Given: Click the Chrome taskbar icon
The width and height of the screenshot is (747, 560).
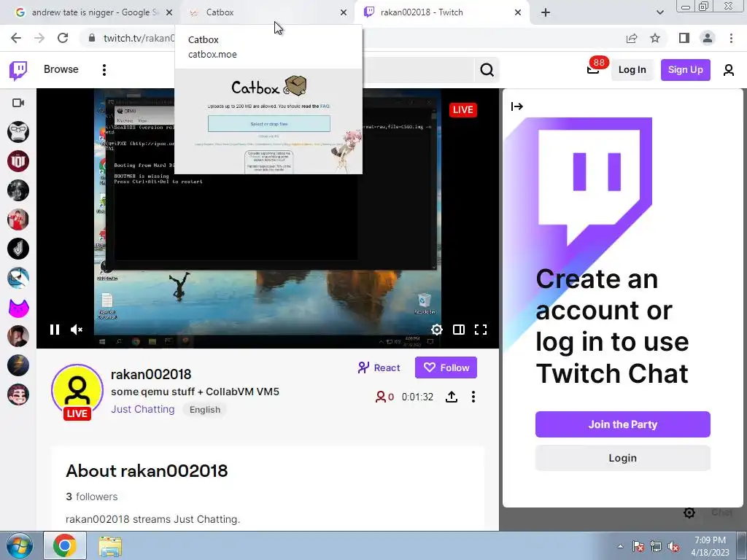Looking at the screenshot, I should coord(65,545).
